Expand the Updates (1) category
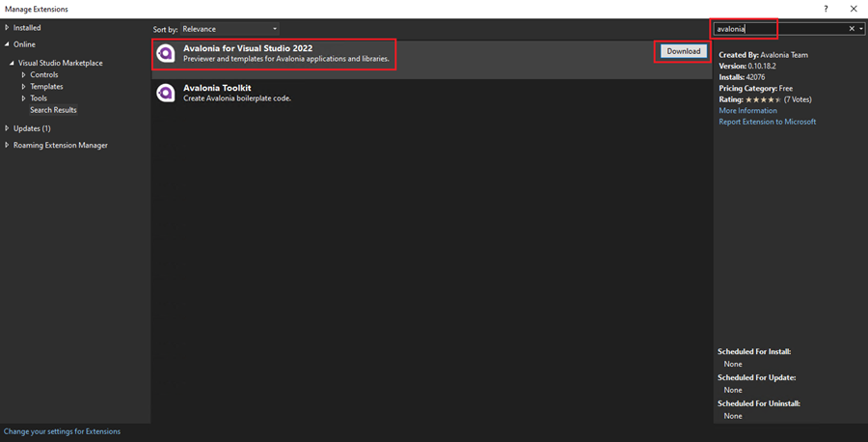868x442 pixels. (x=7, y=128)
